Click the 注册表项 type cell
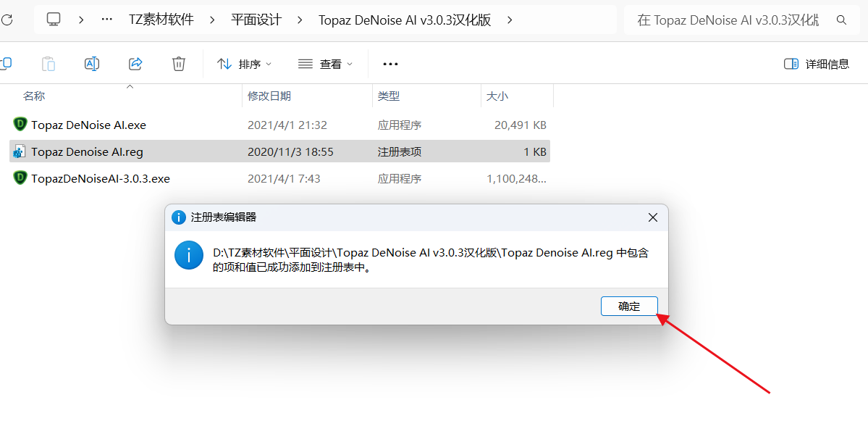Viewport: 868px width, 421px height. click(400, 151)
